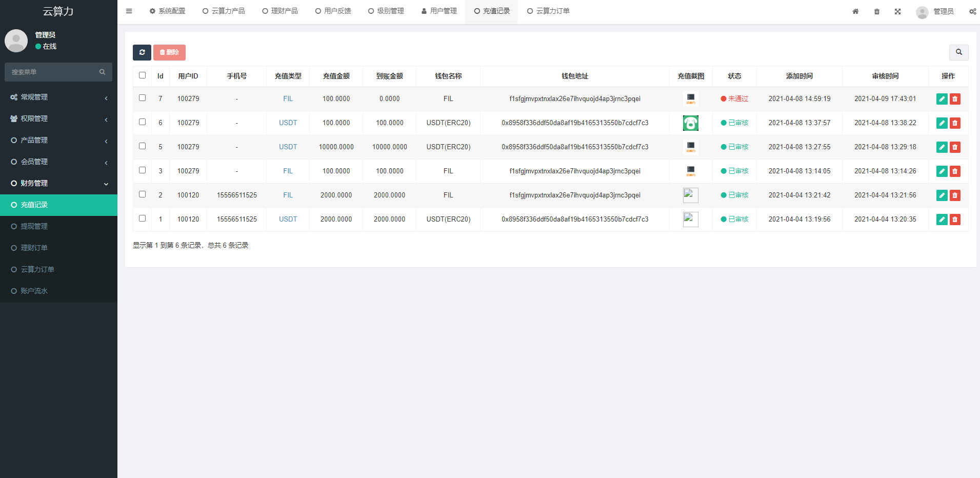Check the select-all checkbox in table header
The width and height of the screenshot is (980, 478).
coord(143,75)
